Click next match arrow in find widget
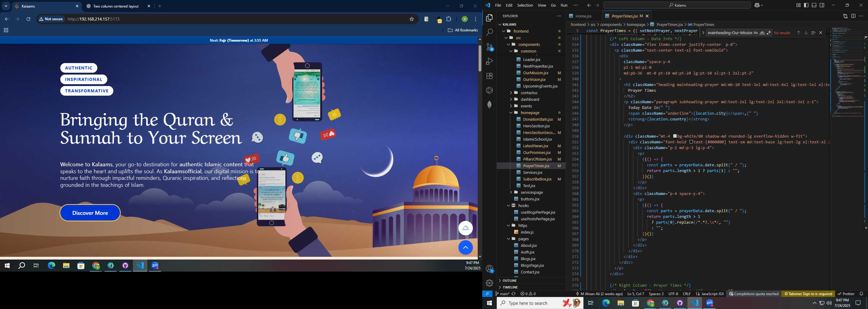The width and height of the screenshot is (868, 309). (x=806, y=33)
